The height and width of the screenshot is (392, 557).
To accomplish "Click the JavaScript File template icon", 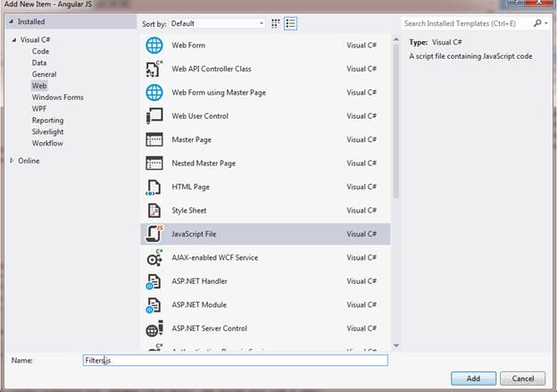I will coord(154,234).
